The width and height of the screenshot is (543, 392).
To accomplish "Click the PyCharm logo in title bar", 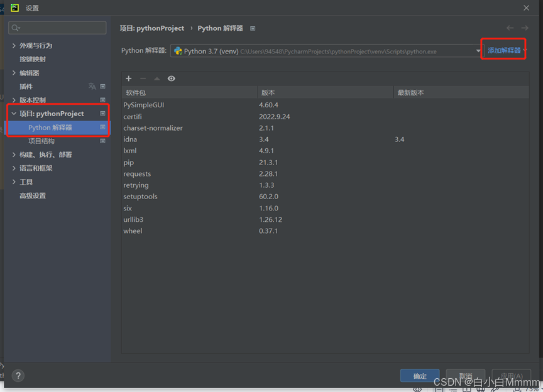I will (14, 8).
